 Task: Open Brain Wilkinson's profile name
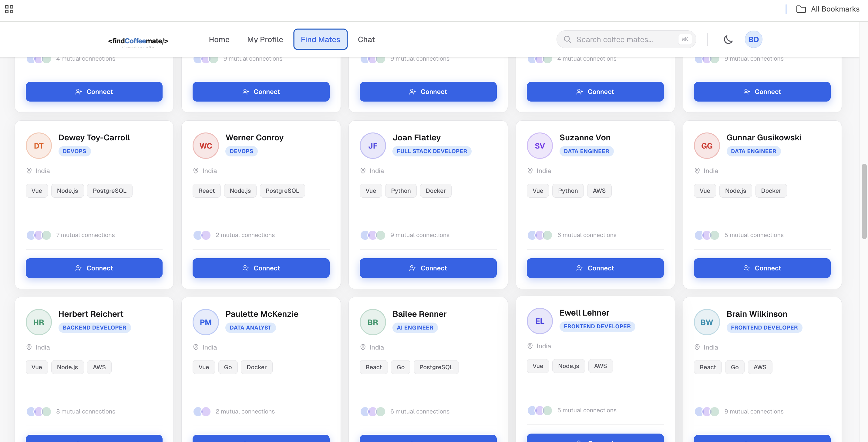click(757, 314)
